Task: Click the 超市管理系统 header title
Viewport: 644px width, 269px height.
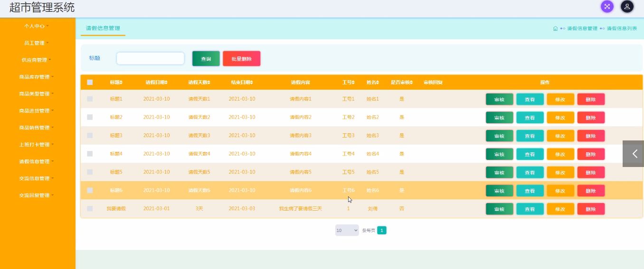Action: [42, 7]
